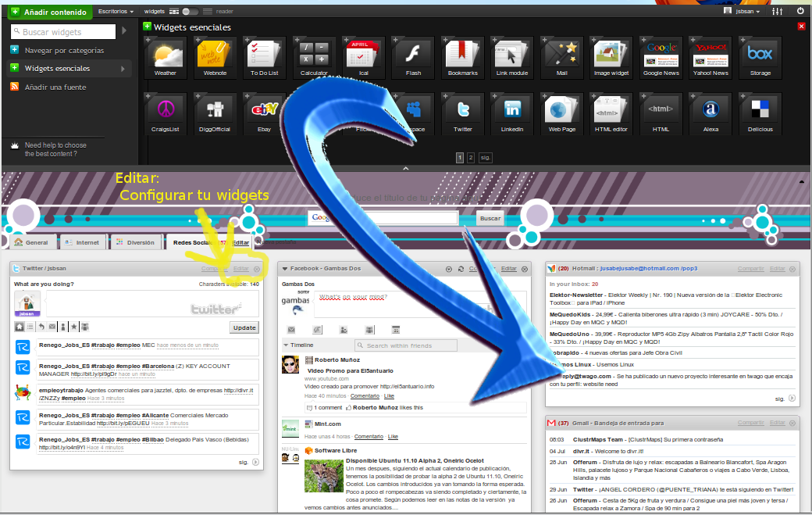Collapse the Facebook Timeline section
This screenshot has width=812, height=515.
(285, 345)
